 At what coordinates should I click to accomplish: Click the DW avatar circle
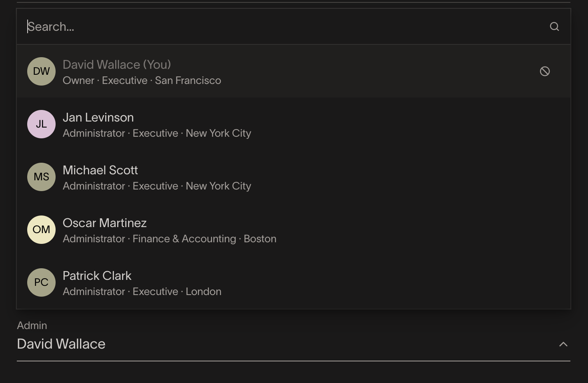coord(41,71)
